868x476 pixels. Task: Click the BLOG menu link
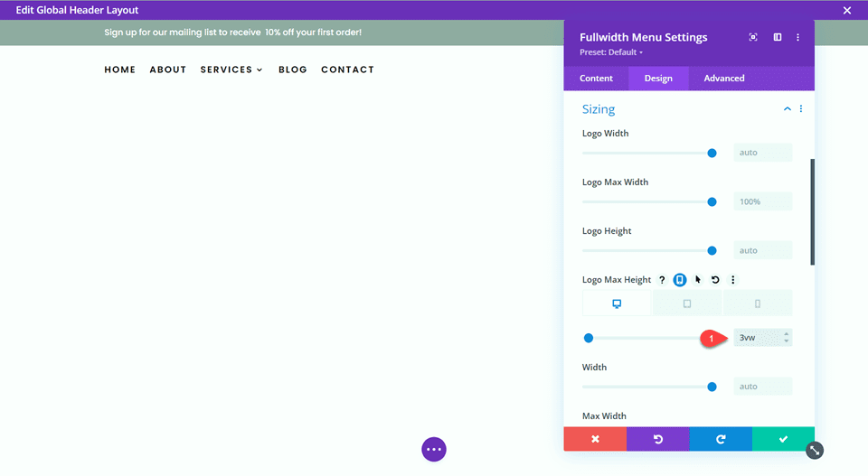click(x=293, y=70)
